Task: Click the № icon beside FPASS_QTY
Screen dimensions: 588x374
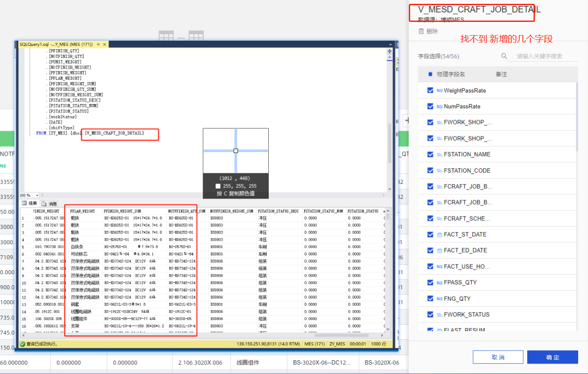Action: 439,283
